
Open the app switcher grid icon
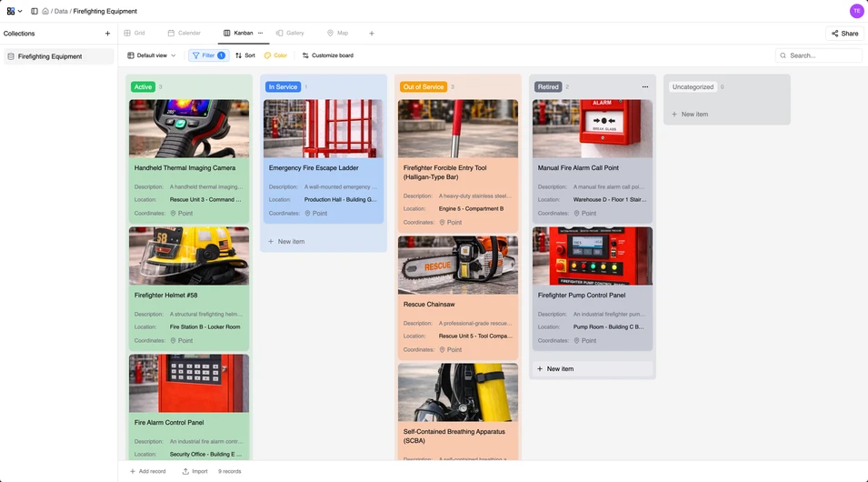coord(11,11)
